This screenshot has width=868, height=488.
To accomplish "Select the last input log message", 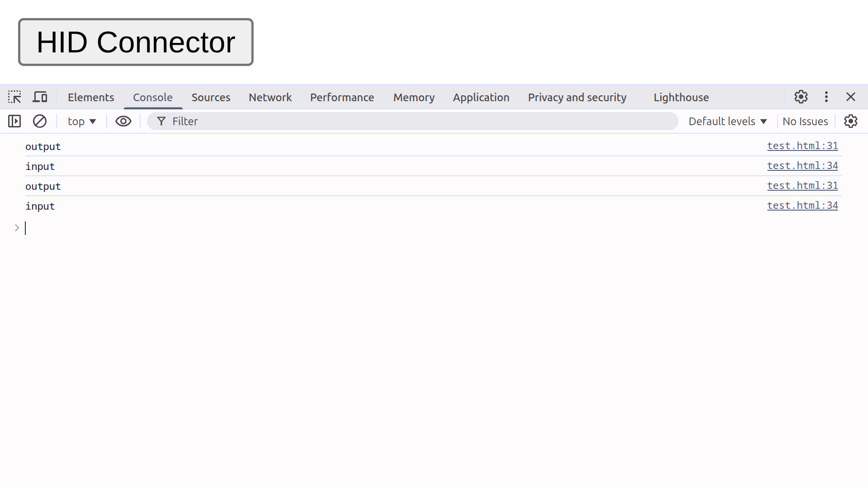I will (x=40, y=206).
